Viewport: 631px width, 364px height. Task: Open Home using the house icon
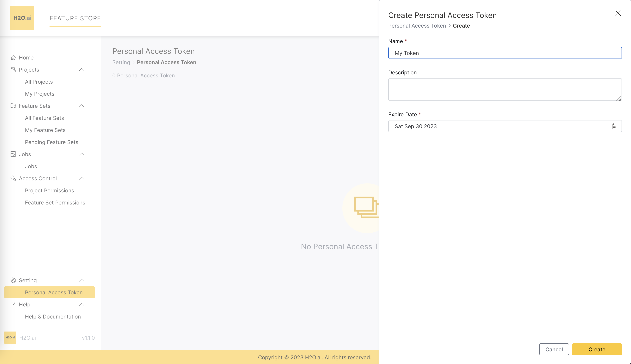click(x=13, y=57)
